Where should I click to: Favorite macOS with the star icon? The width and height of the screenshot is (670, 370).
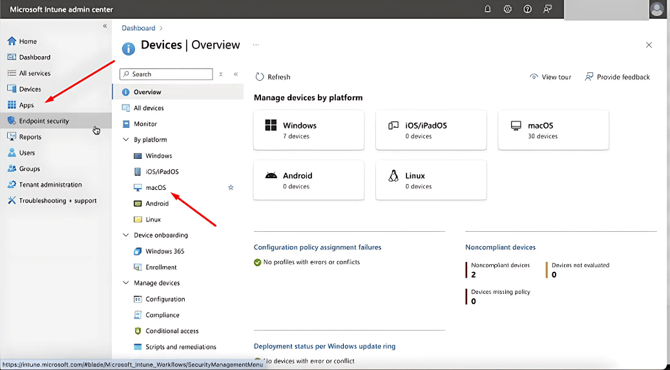231,188
